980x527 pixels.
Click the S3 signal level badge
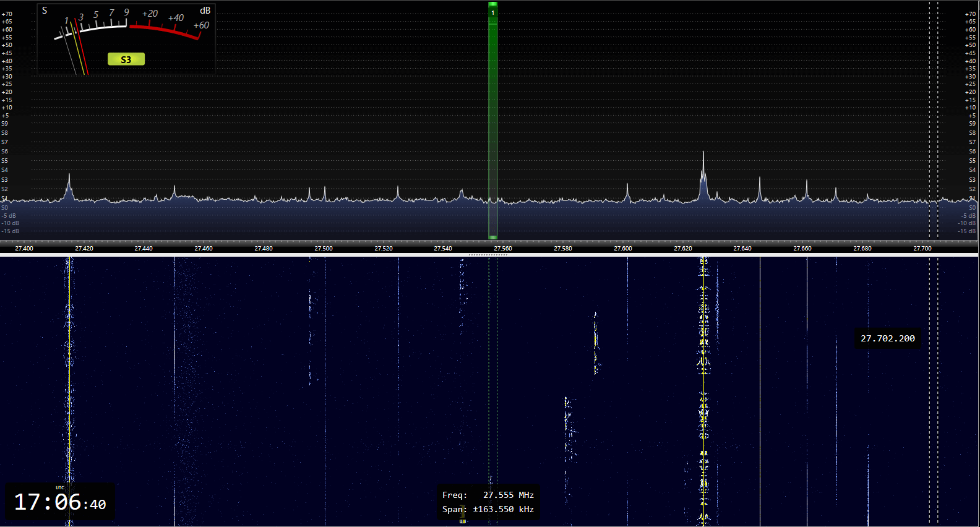[126, 59]
